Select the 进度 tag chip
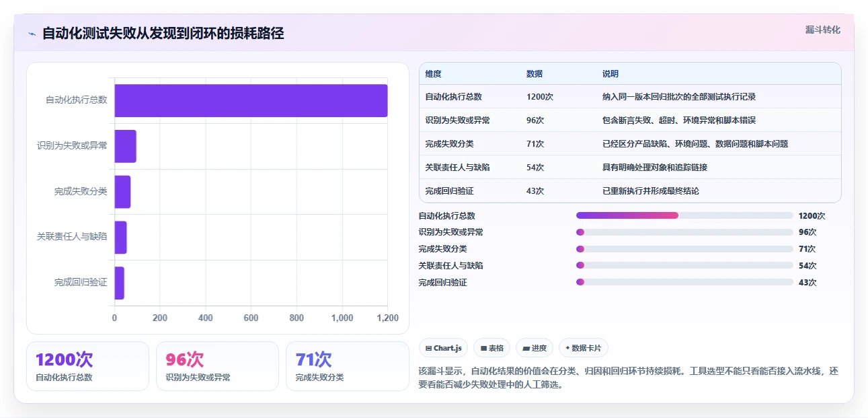868x418 pixels. [535, 348]
